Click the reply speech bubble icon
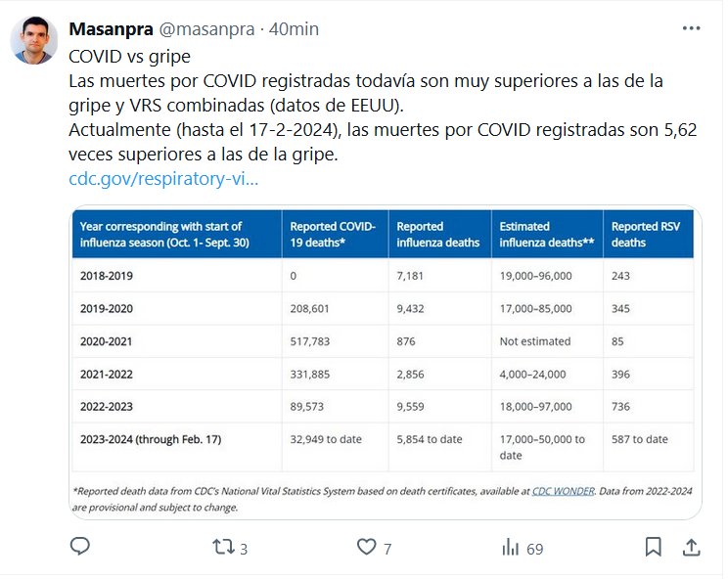This screenshot has height=579, width=728. pos(80,547)
